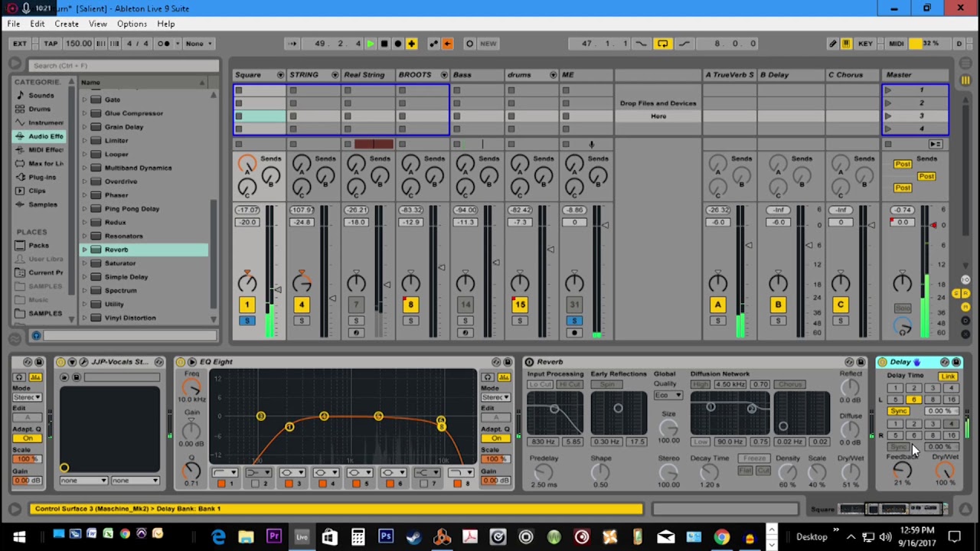Toggle the computer MIDI keyboard button
The height and width of the screenshot is (551, 980).
[846, 44]
